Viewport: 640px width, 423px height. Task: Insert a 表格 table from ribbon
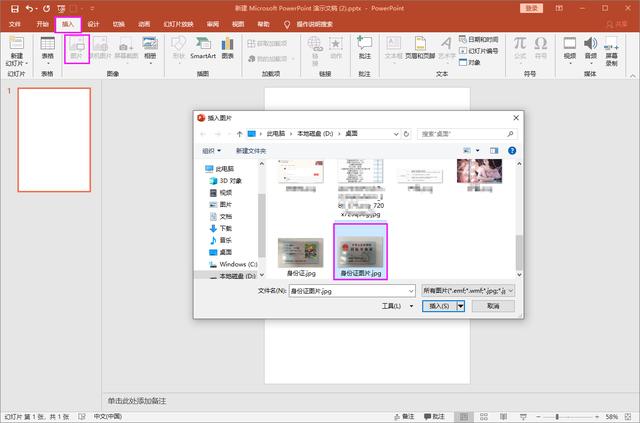click(x=47, y=48)
